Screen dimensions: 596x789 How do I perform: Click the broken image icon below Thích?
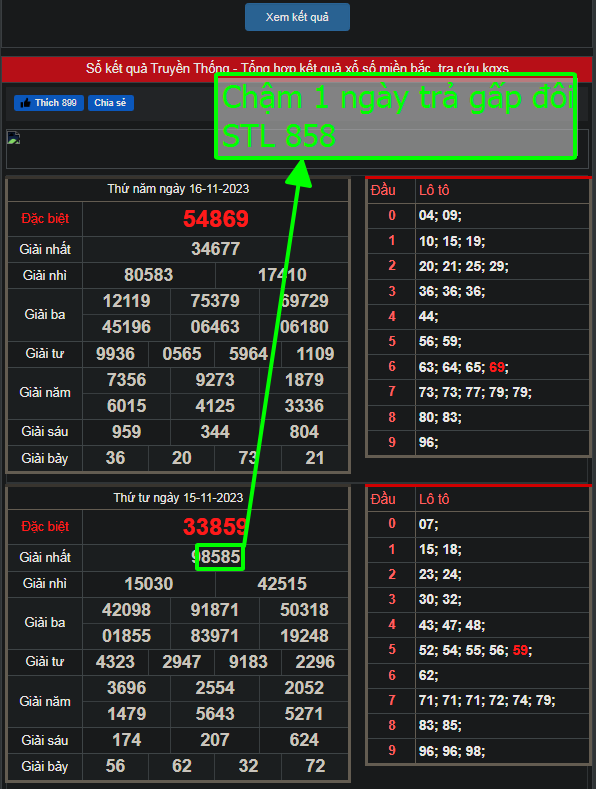pyautogui.click(x=14, y=137)
